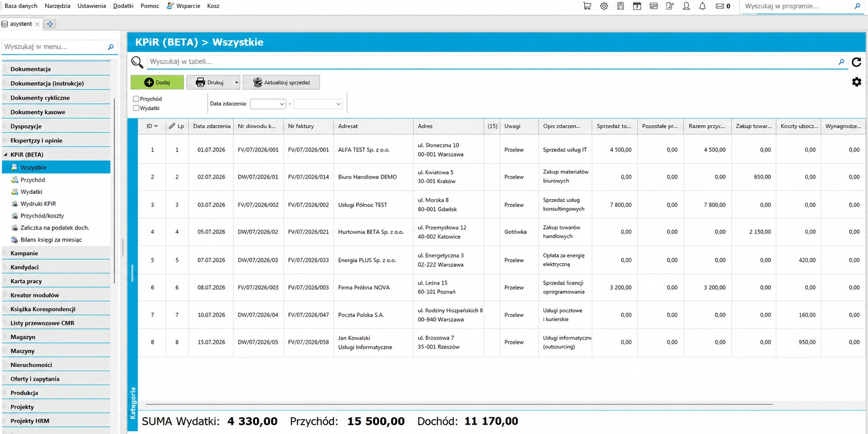Click search icon at right of table search
The height and width of the screenshot is (434, 868).
coord(841,62)
